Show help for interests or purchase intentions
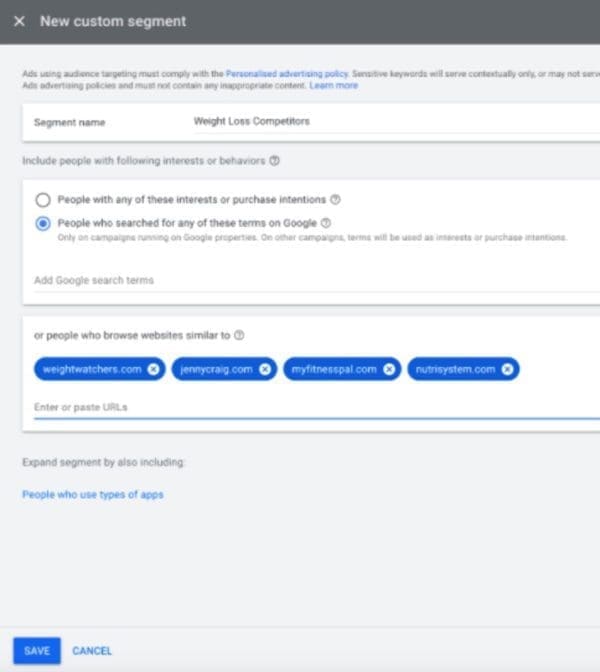The image size is (600, 672). pos(335,199)
